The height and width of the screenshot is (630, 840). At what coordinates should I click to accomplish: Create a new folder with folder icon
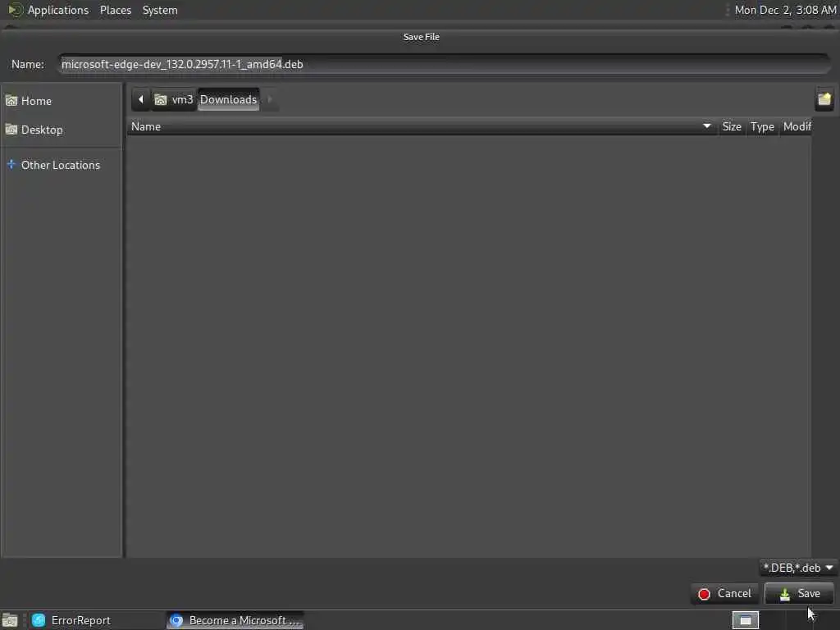coord(824,99)
